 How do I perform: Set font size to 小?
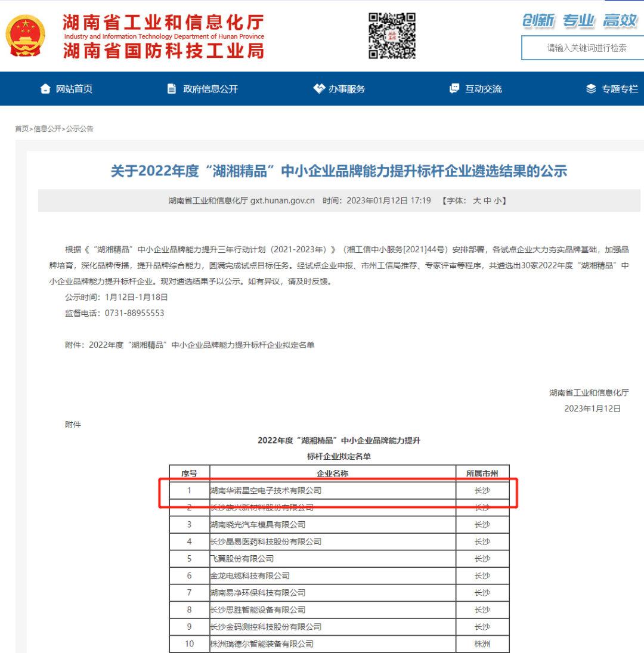pos(498,201)
